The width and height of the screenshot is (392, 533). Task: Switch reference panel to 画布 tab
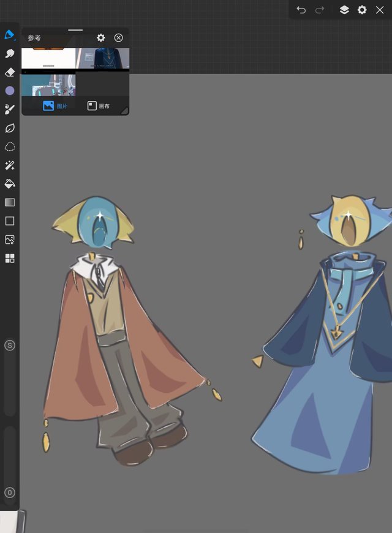click(99, 106)
